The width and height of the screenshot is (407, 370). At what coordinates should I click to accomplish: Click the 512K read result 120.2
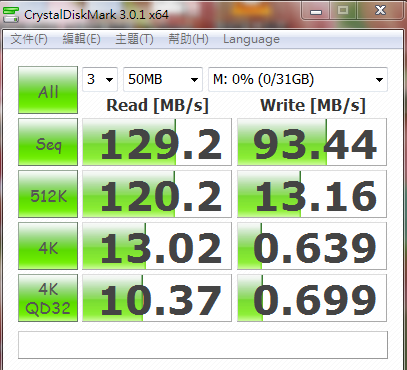pos(157,194)
